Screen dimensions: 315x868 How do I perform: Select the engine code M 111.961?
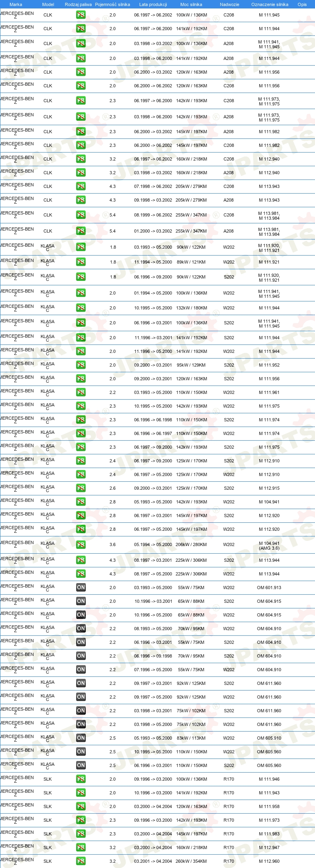(269, 392)
